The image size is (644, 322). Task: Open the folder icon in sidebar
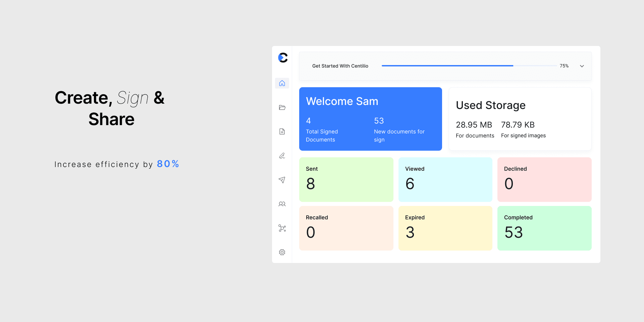pos(282,107)
